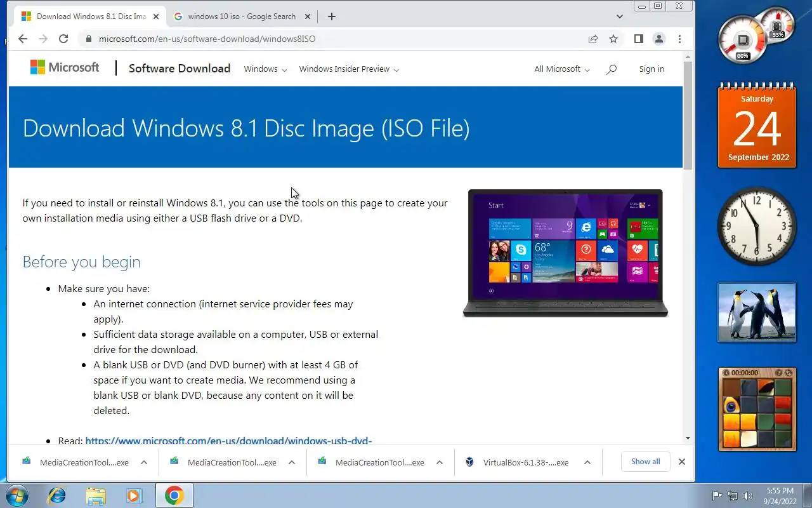The width and height of the screenshot is (812, 508).
Task: Reload the current page
Action: point(63,39)
